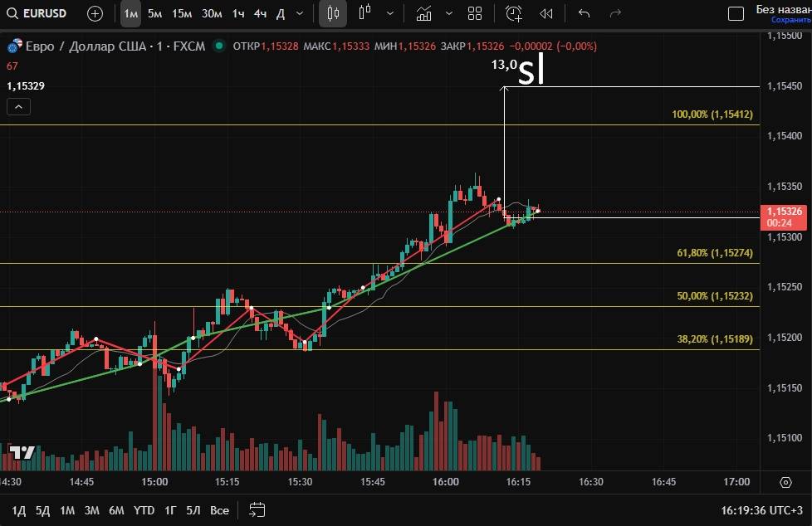
Task: Select the candlestick chart type icon
Action: (x=333, y=13)
